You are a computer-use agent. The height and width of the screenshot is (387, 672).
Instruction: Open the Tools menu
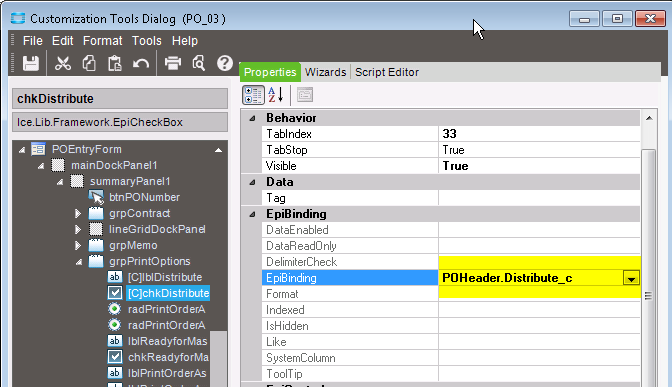click(147, 41)
